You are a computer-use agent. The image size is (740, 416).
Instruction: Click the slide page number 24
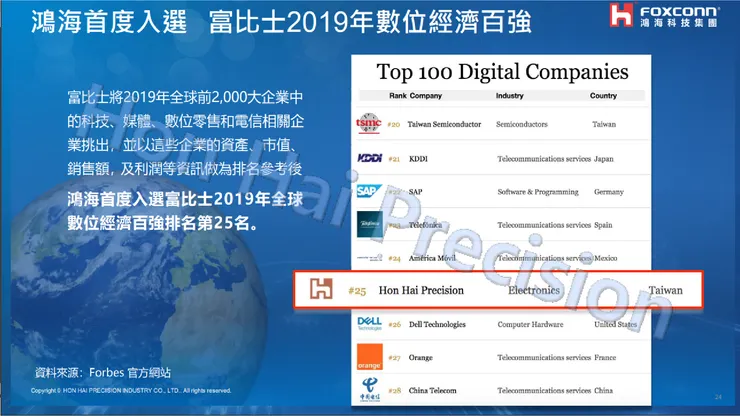coord(718,397)
